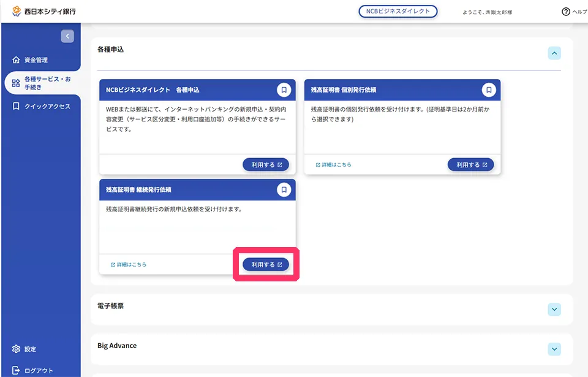The height and width of the screenshot is (377, 588).
Task: Click the 電子帳票 section title
Action: [x=111, y=306]
